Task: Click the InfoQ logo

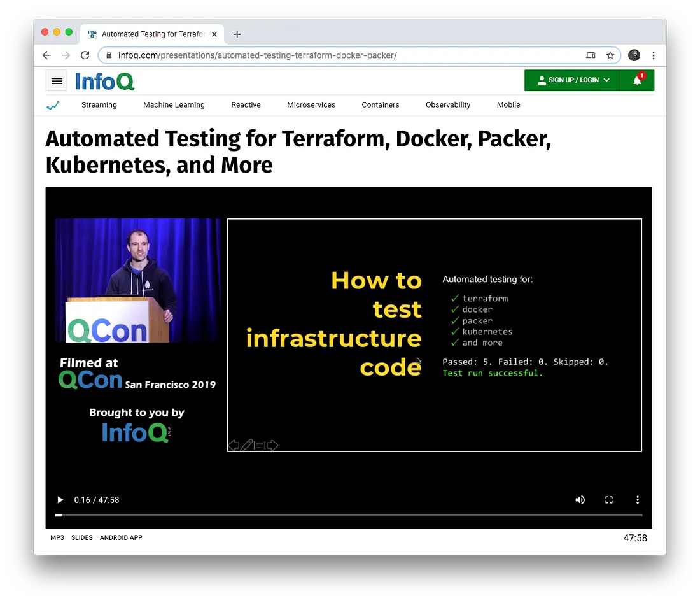Action: click(x=105, y=82)
